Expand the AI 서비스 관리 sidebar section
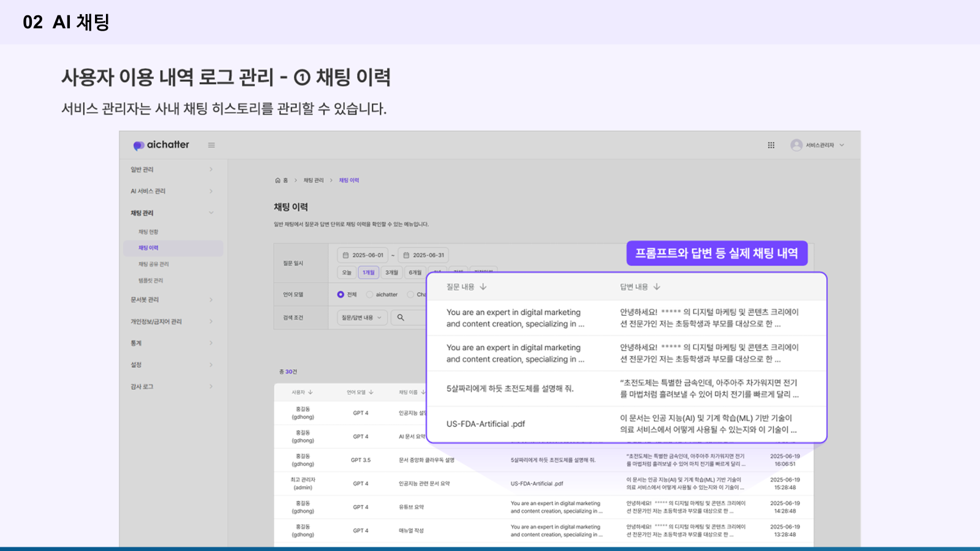 point(211,192)
